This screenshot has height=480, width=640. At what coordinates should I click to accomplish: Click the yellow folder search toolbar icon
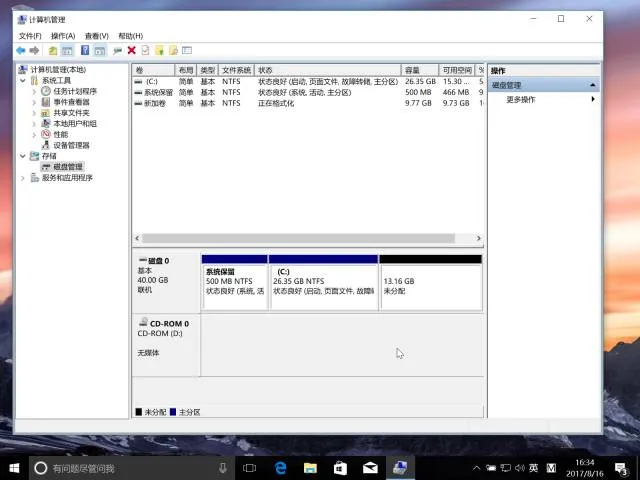coord(173,50)
